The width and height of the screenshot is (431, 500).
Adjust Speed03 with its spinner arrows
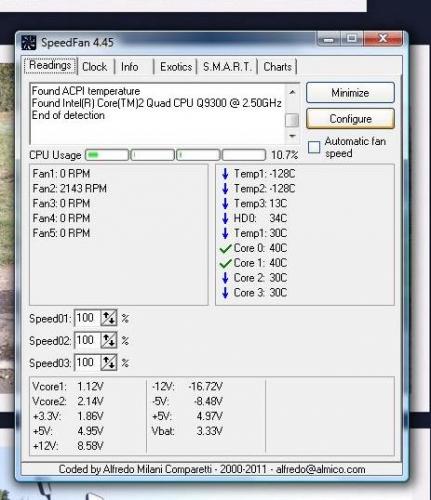[109, 362]
